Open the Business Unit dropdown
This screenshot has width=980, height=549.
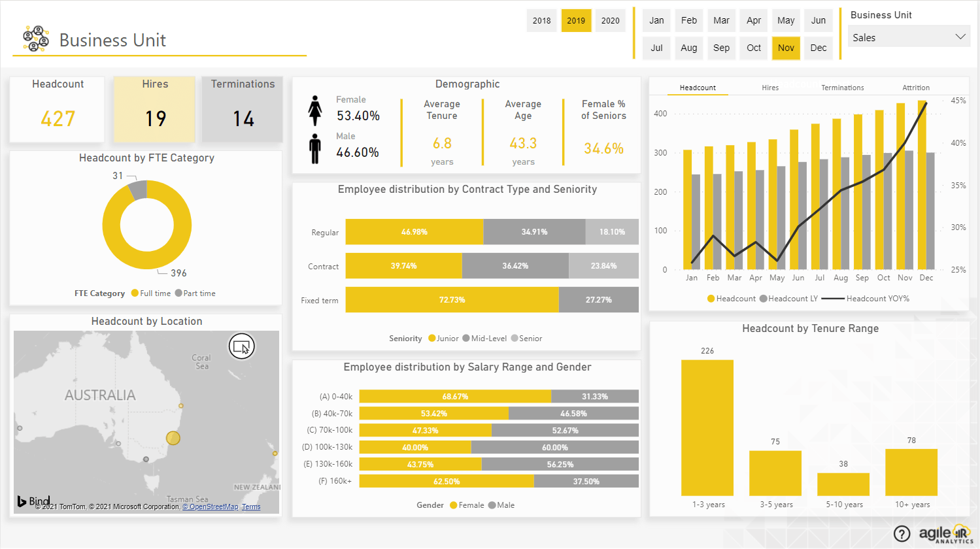(960, 37)
